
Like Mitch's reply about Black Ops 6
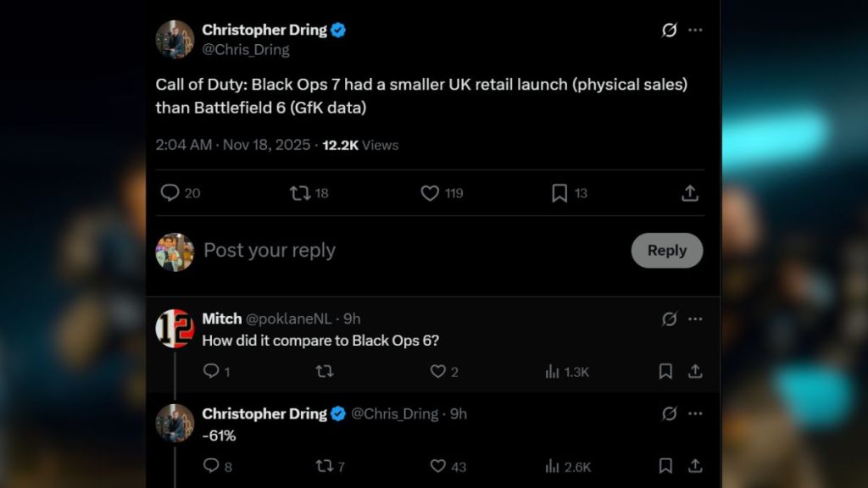tap(437, 372)
